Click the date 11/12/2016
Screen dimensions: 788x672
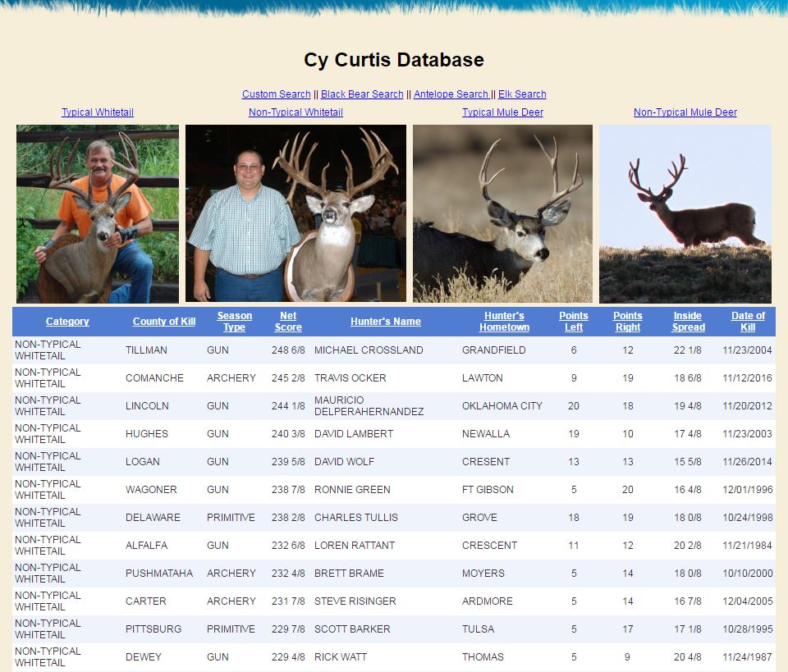coord(747,377)
